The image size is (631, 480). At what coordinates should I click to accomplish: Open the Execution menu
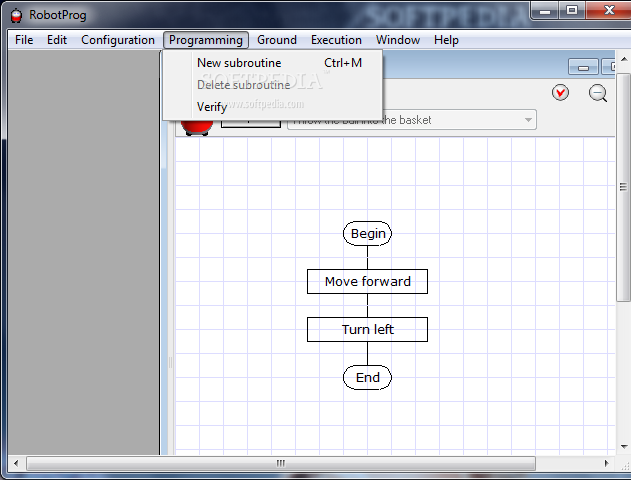[336, 40]
